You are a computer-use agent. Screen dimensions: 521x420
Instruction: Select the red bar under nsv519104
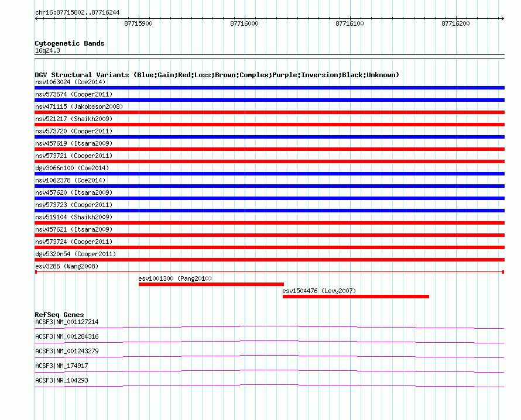click(269, 223)
